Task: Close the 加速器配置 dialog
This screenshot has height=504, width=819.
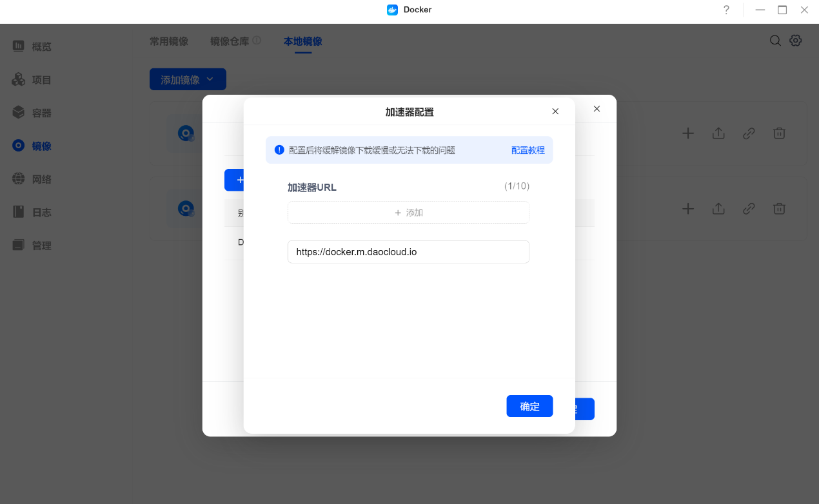Action: (555, 111)
